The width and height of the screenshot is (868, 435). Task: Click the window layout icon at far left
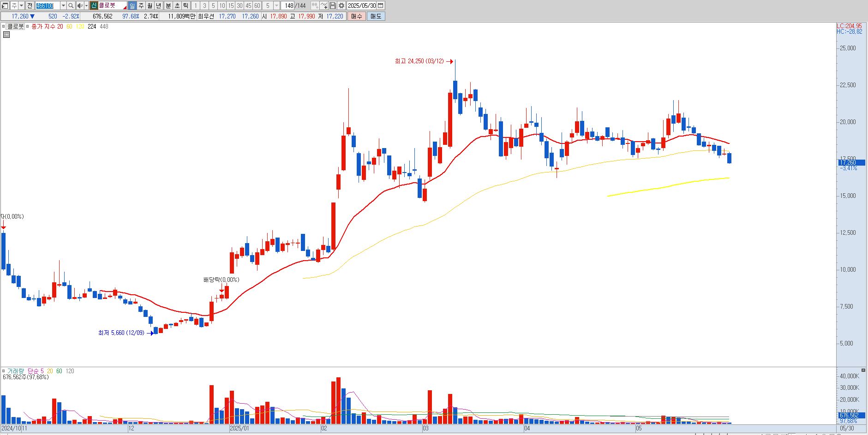[5, 6]
